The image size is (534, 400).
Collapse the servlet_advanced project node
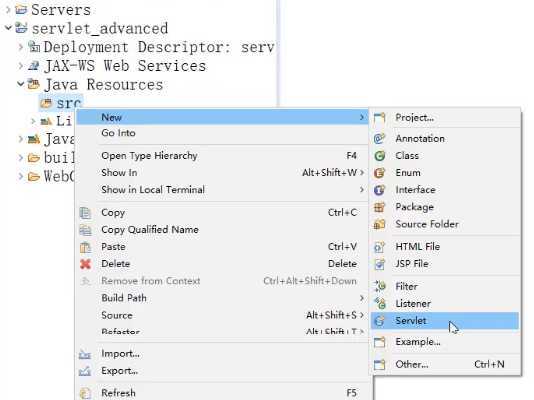(8, 28)
